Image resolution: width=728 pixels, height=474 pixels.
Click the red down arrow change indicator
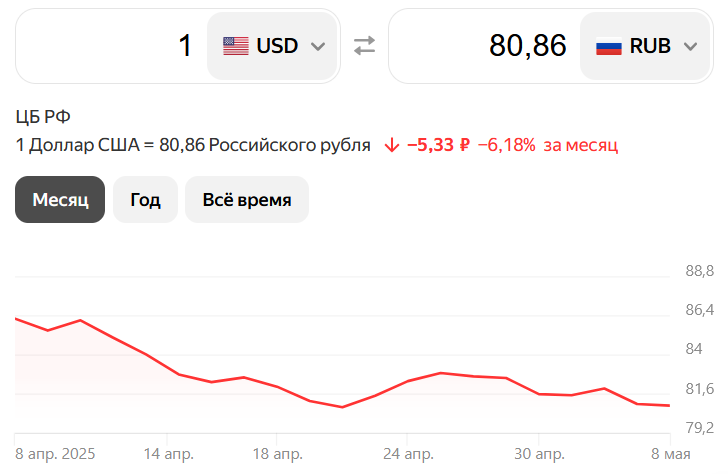coord(391,145)
